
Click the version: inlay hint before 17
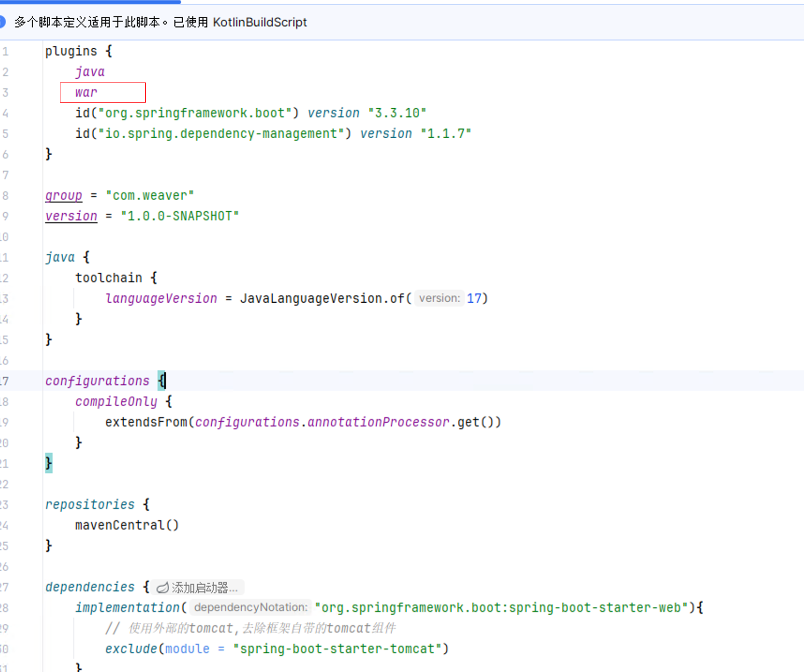coord(439,298)
